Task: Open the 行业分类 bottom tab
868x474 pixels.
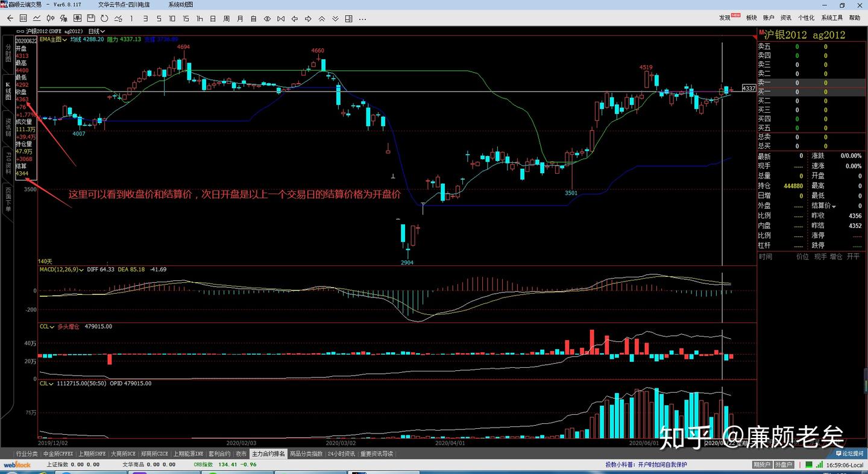Action: tap(27, 453)
